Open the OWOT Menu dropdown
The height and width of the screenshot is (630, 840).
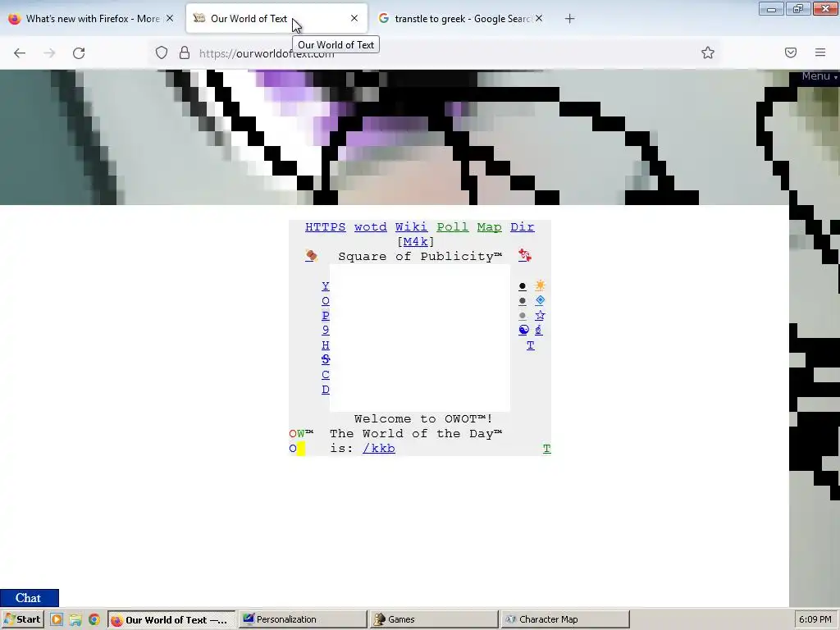tap(818, 76)
